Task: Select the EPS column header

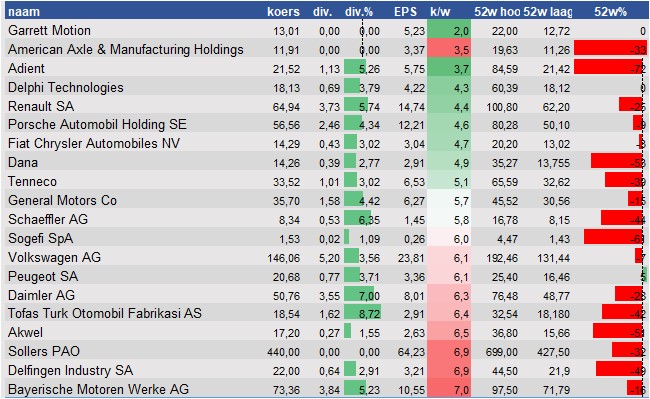Action: (x=405, y=12)
